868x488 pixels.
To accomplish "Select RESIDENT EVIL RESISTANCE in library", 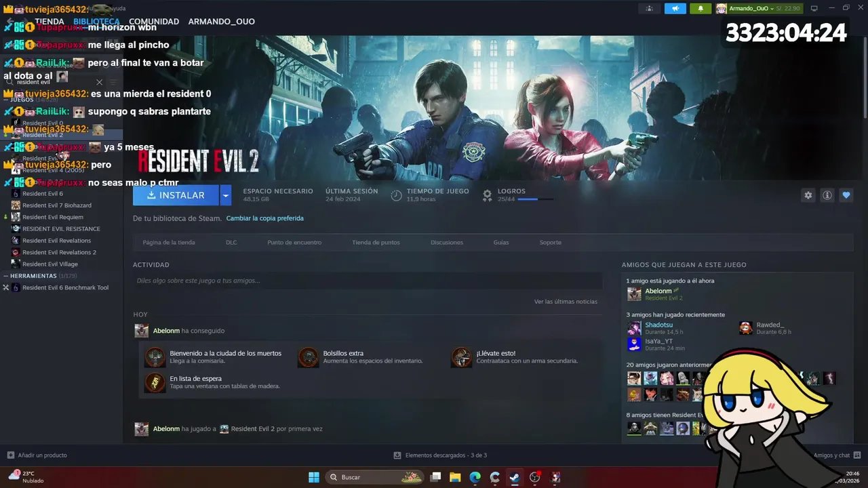I will coord(61,228).
